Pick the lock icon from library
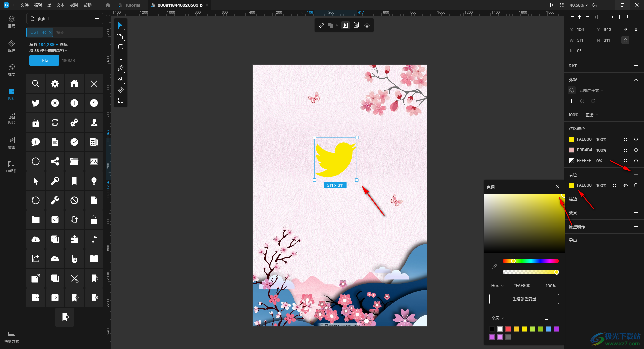This screenshot has height=349, width=644. (x=36, y=122)
